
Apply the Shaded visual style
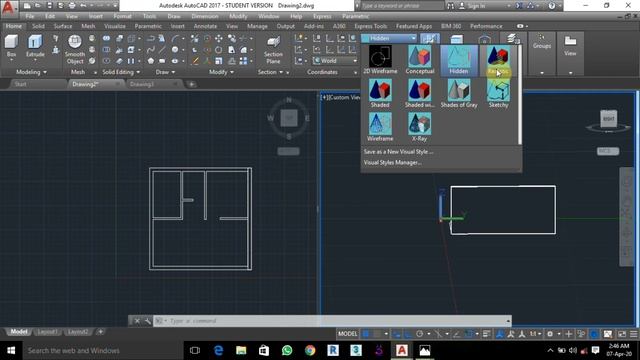tap(380, 93)
